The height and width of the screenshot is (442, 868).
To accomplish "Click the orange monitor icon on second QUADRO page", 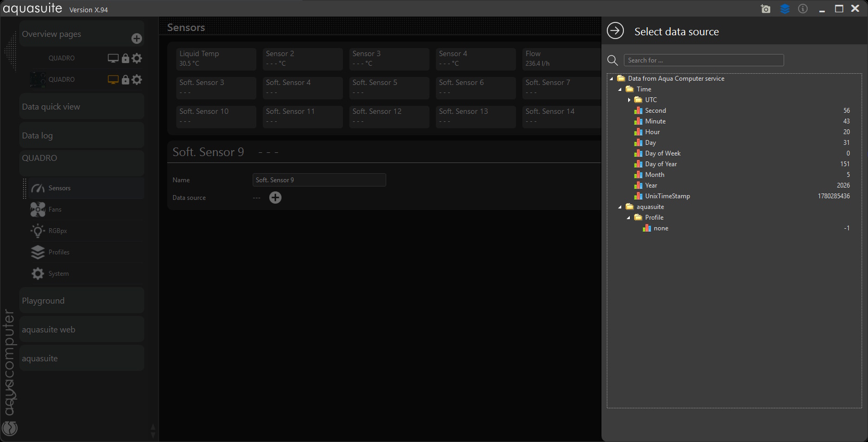I will 113,80.
